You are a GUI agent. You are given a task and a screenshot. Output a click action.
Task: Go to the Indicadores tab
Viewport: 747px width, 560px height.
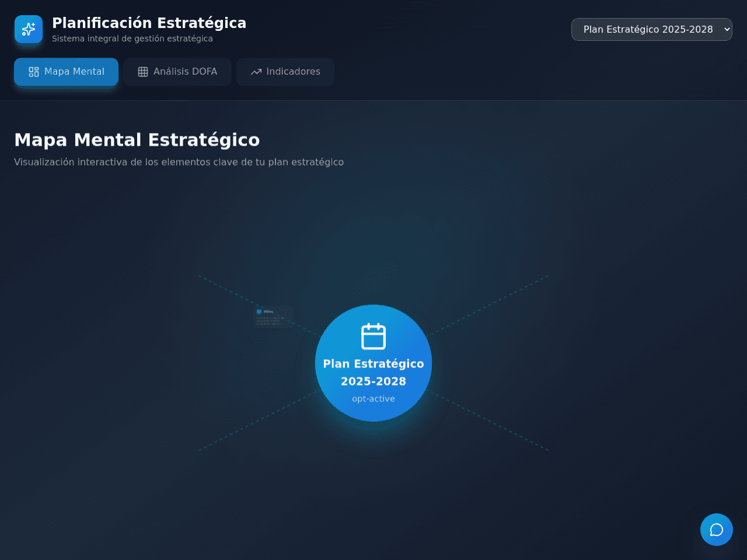[x=285, y=72]
